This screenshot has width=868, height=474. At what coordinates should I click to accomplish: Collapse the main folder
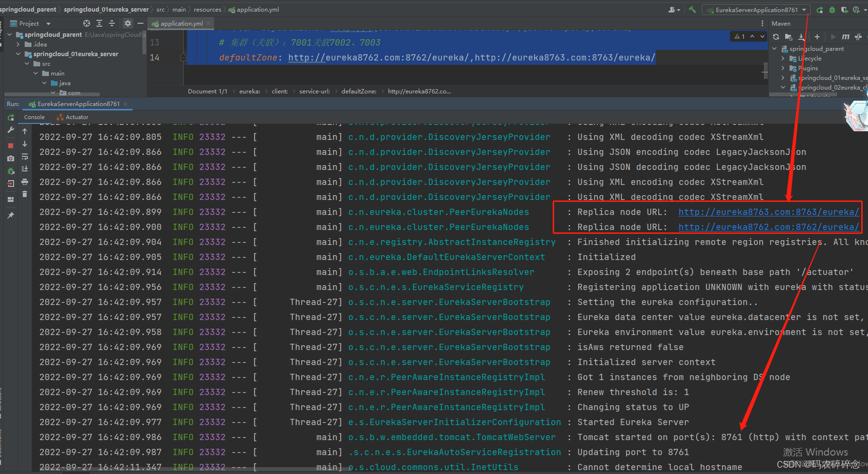tap(36, 74)
